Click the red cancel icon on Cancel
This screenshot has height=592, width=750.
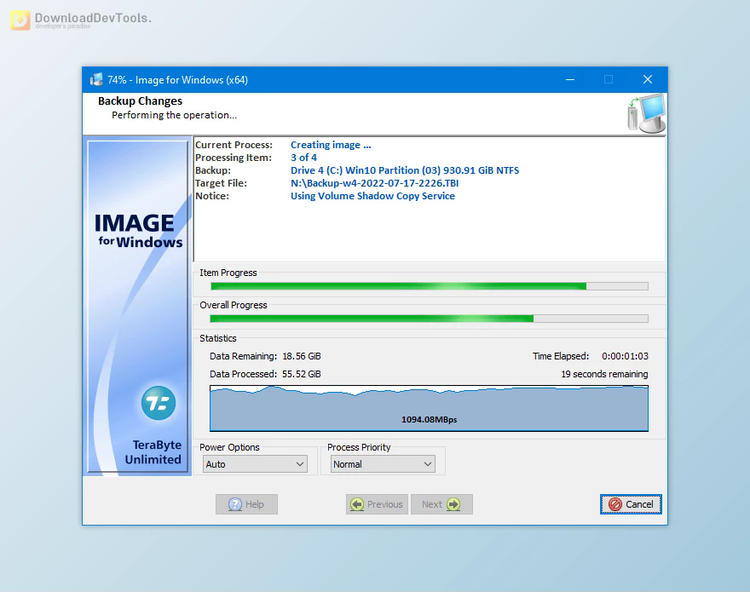pyautogui.click(x=615, y=504)
